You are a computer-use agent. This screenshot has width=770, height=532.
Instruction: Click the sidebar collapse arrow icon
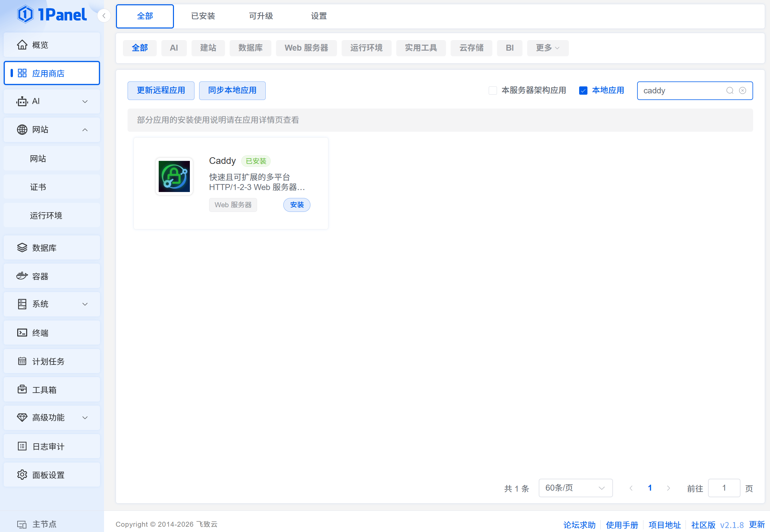[x=104, y=16]
